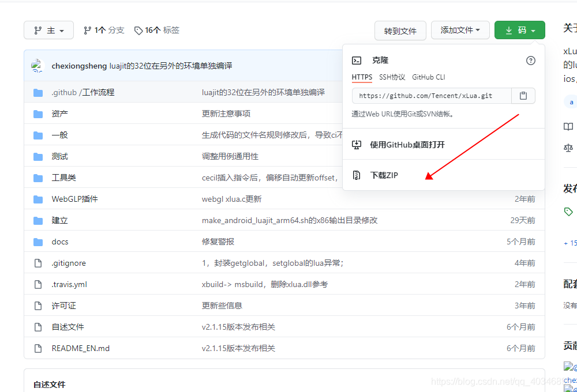Viewport: 577px width, 392px height.
Task: Open the xbuild-> msbuild commit message
Action: (265, 284)
